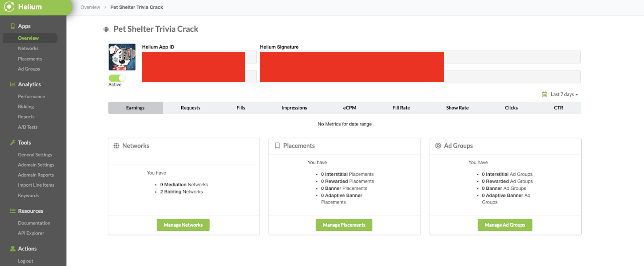Click Log out in the sidebar
The height and width of the screenshot is (266, 644).
tap(25, 261)
